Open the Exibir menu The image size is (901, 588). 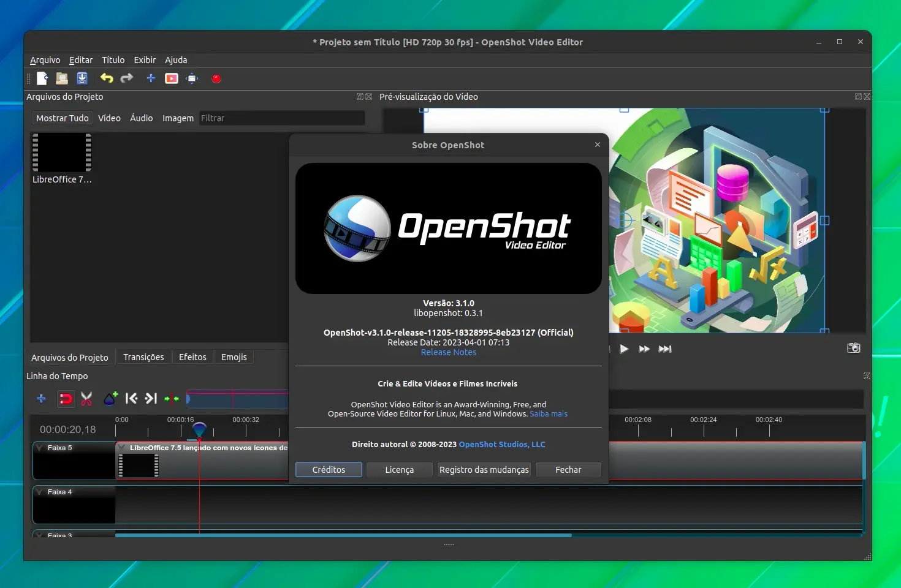coord(145,60)
